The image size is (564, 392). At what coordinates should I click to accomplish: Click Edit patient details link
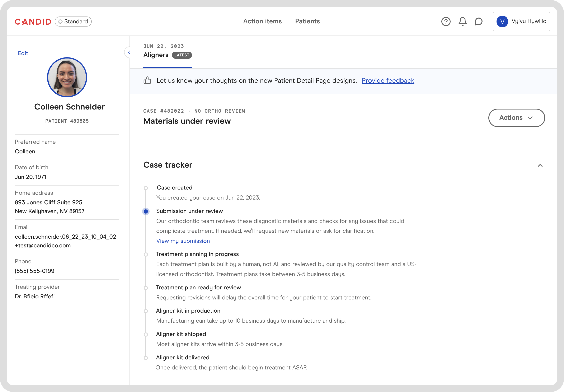click(x=23, y=53)
